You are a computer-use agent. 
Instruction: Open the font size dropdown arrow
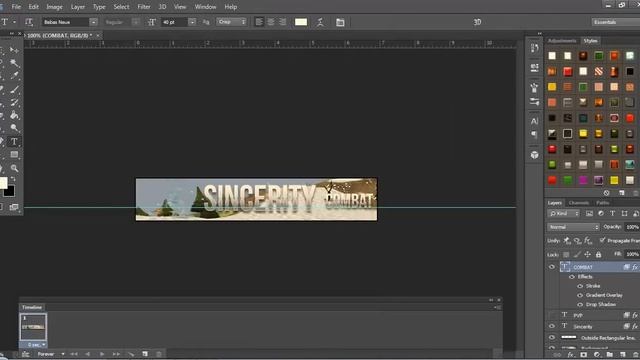click(x=192, y=22)
